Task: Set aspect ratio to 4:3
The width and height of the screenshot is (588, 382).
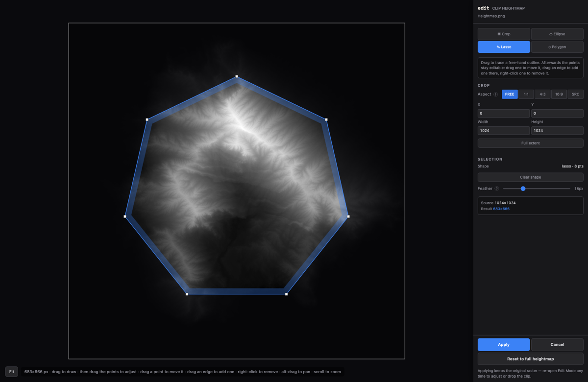Action: pos(542,94)
